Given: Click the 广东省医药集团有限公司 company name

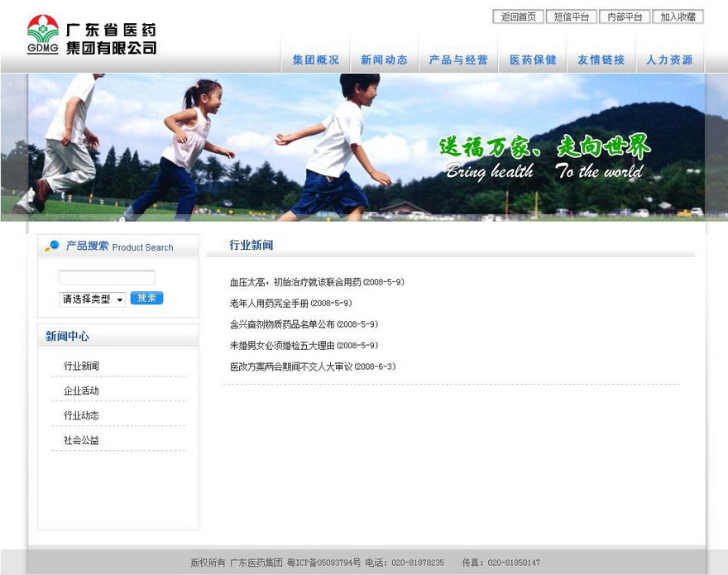Looking at the screenshot, I should [111, 39].
